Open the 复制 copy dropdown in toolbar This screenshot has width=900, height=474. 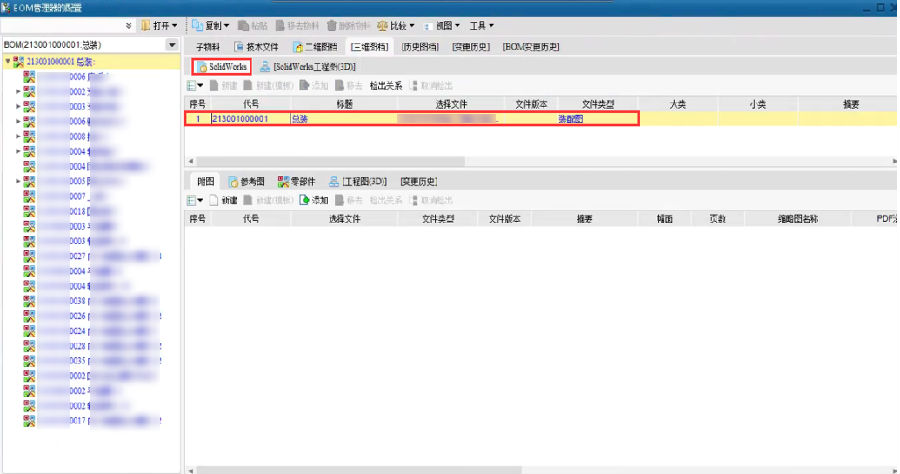point(211,25)
